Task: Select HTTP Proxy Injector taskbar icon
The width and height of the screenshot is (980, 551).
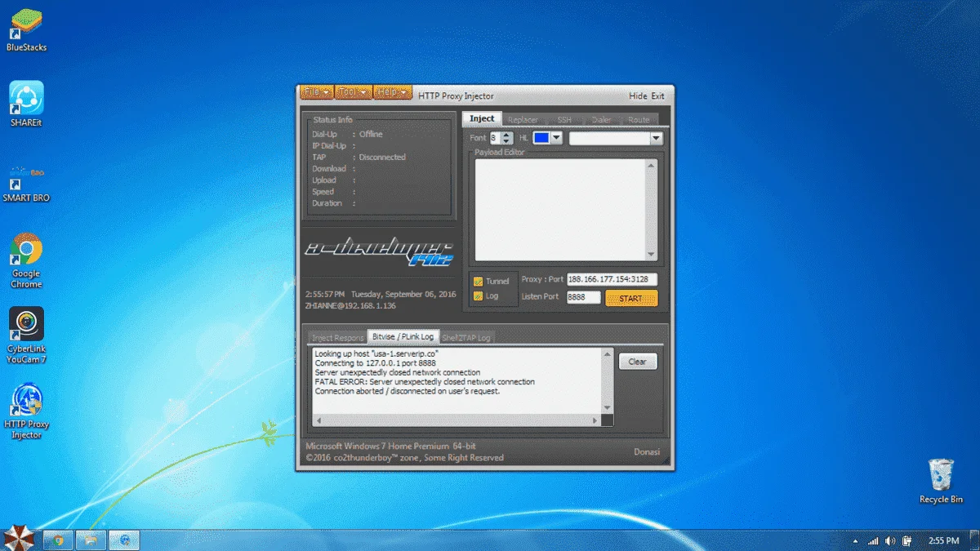Action: click(124, 540)
